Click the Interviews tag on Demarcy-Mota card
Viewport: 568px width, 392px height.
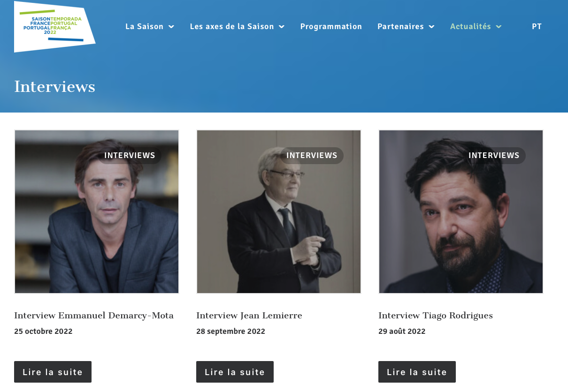pyautogui.click(x=130, y=156)
